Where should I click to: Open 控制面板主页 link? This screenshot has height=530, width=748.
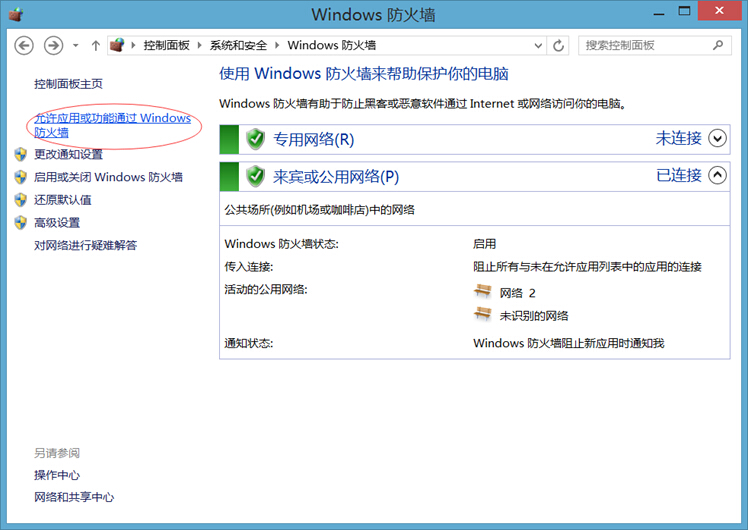68,84
